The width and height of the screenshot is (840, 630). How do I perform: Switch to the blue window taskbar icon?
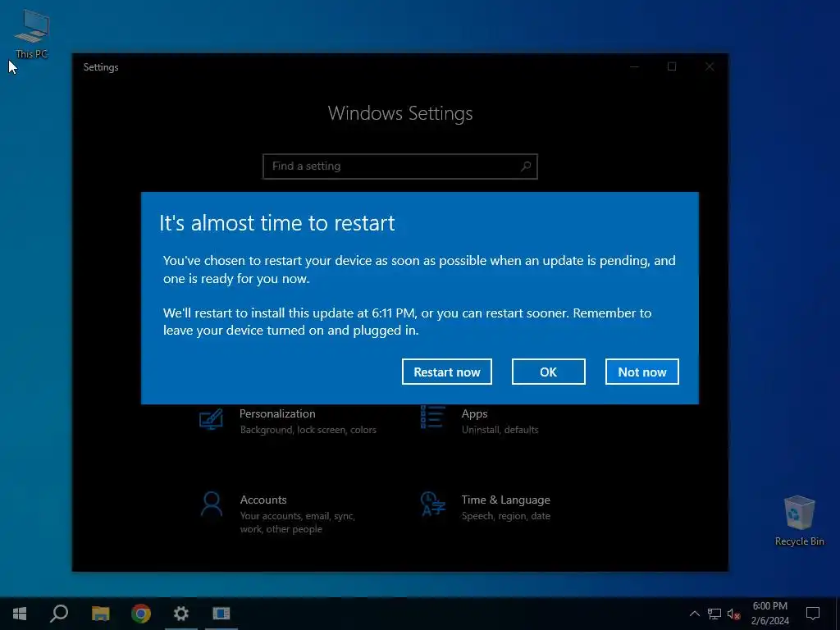[221, 614]
